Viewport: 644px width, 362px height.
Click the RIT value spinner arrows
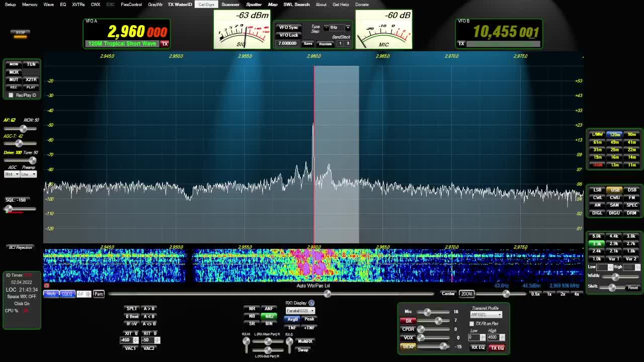coord(157,340)
